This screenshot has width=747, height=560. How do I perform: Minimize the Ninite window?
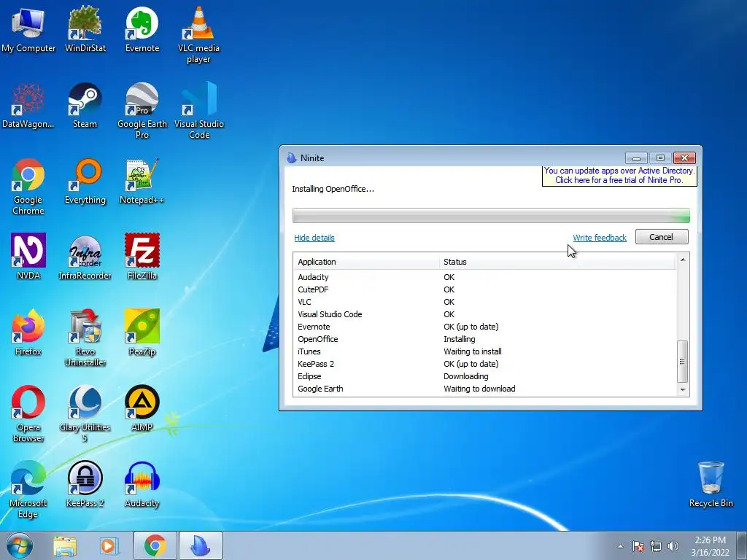click(636, 157)
